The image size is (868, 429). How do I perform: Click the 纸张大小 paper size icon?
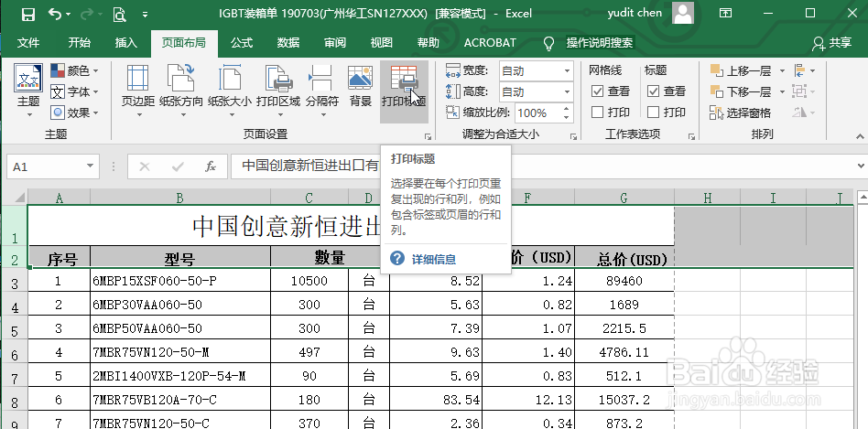tap(230, 78)
